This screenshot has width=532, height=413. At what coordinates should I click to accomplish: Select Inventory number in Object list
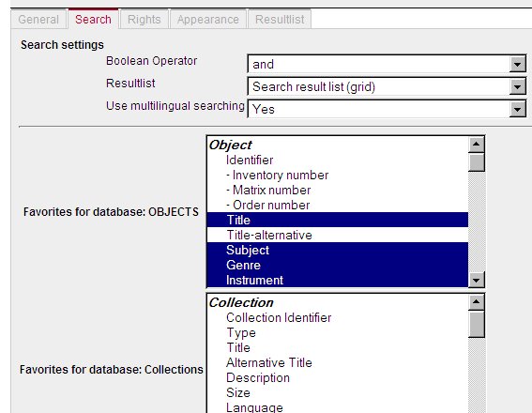(x=337, y=176)
